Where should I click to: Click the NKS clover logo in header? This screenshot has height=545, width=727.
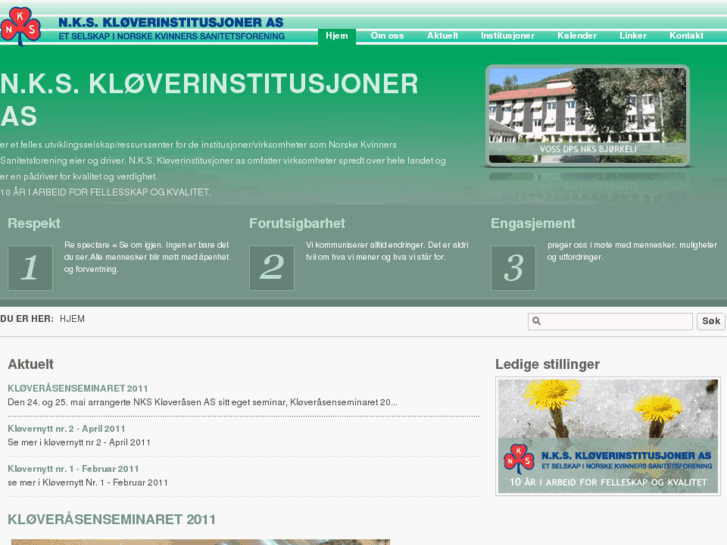click(x=20, y=26)
